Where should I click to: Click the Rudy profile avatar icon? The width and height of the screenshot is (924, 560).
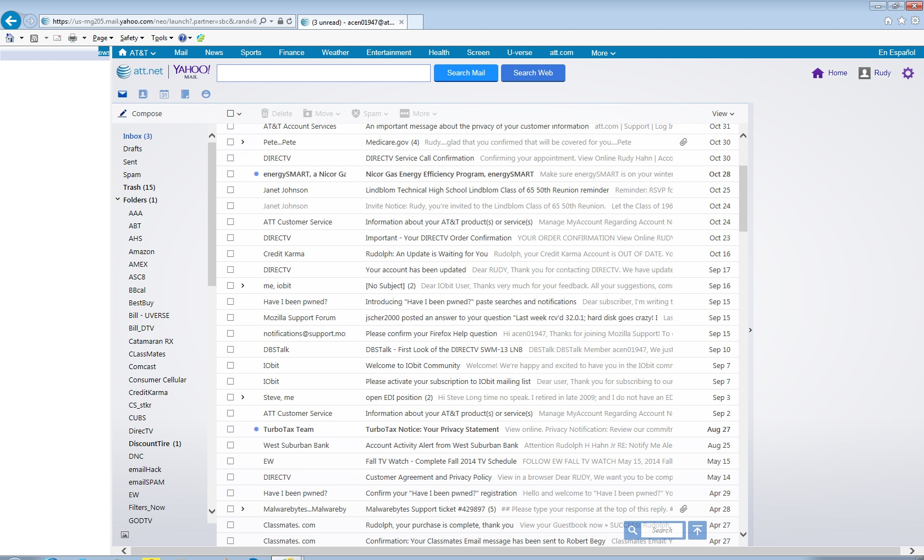pos(865,73)
